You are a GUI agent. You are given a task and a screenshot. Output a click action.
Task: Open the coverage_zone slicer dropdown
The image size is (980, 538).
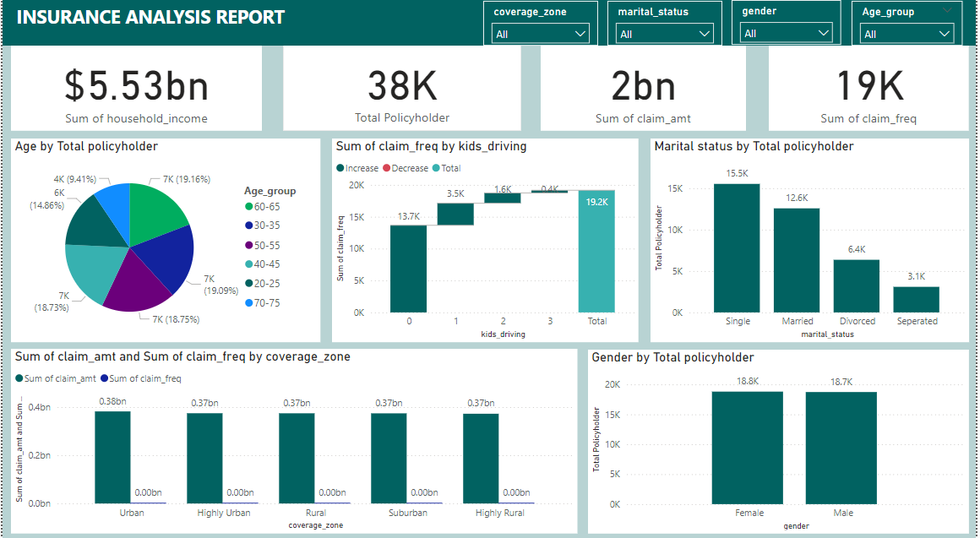(541, 34)
